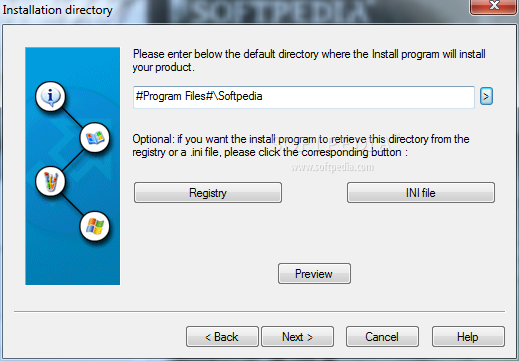Click the Registry button
The height and width of the screenshot is (361, 519).
tap(208, 192)
